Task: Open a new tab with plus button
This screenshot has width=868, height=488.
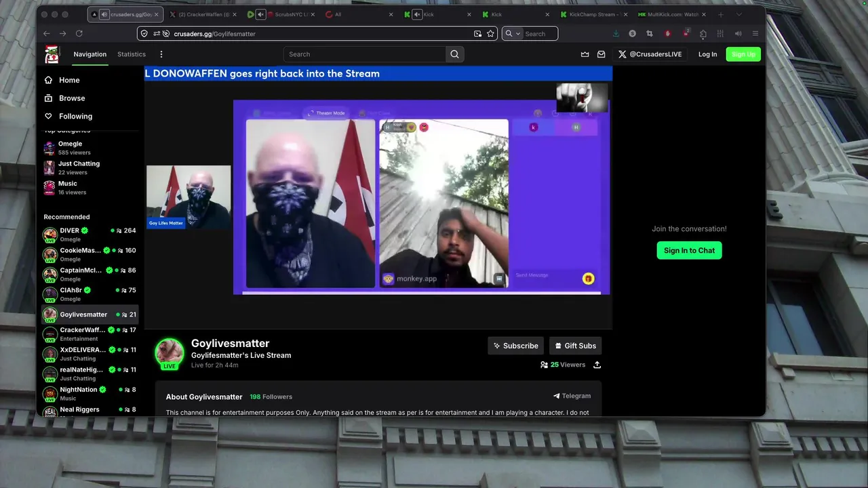Action: (720, 14)
